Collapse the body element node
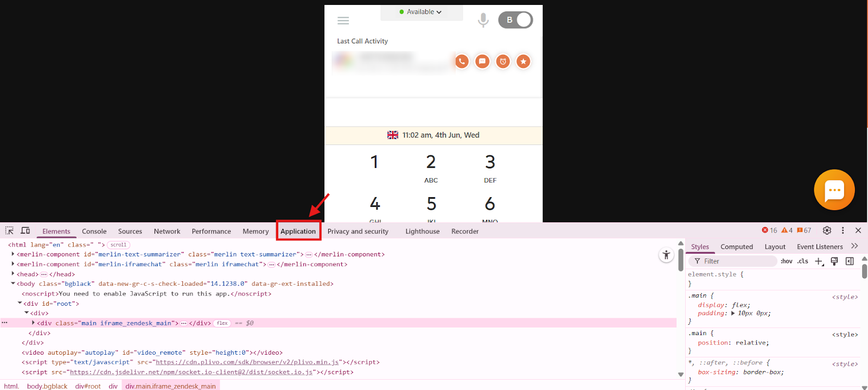The image size is (868, 390). (x=13, y=284)
